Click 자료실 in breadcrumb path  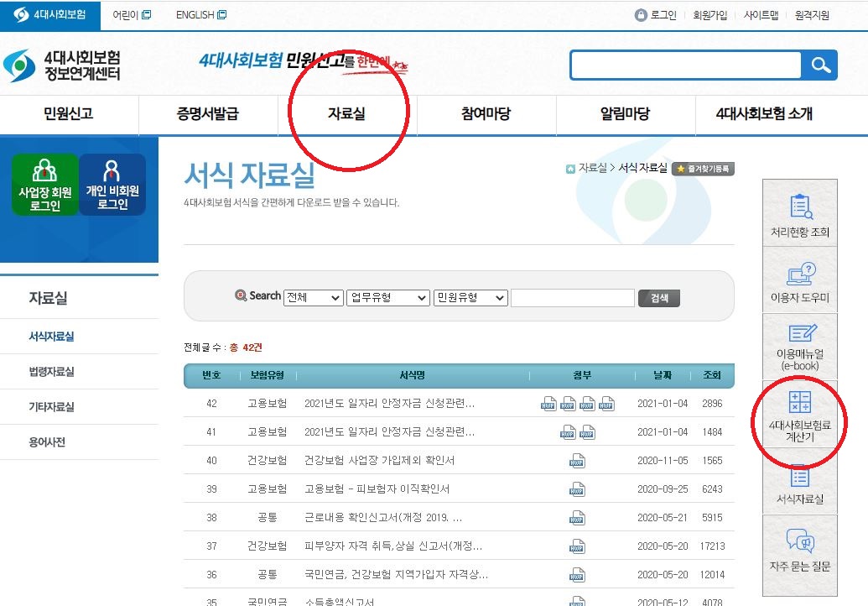point(592,168)
